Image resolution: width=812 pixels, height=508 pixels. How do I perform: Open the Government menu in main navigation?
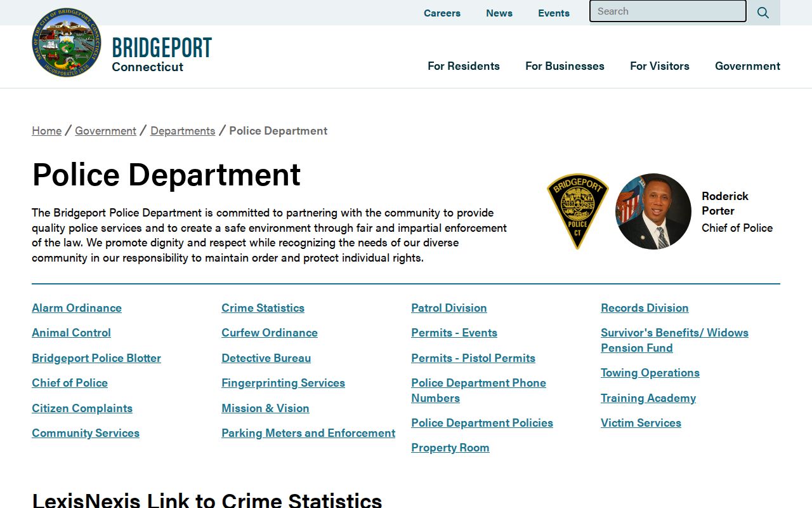click(x=747, y=66)
